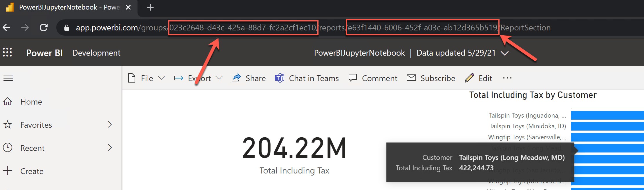The width and height of the screenshot is (644, 190).
Task: Click the Home house icon
Action: click(8, 101)
